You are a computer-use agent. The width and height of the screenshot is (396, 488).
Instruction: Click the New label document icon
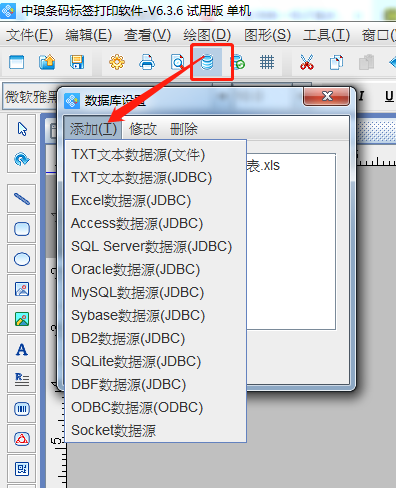(16, 62)
